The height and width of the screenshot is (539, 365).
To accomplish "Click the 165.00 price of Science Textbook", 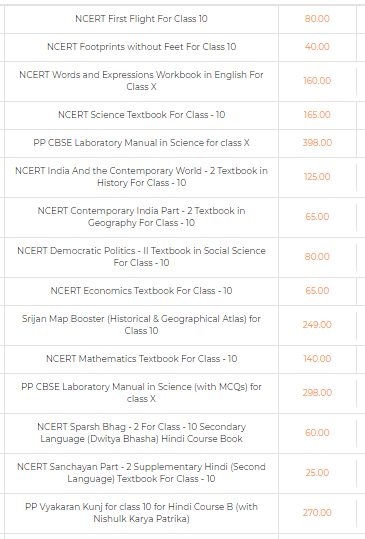I will (x=317, y=115).
